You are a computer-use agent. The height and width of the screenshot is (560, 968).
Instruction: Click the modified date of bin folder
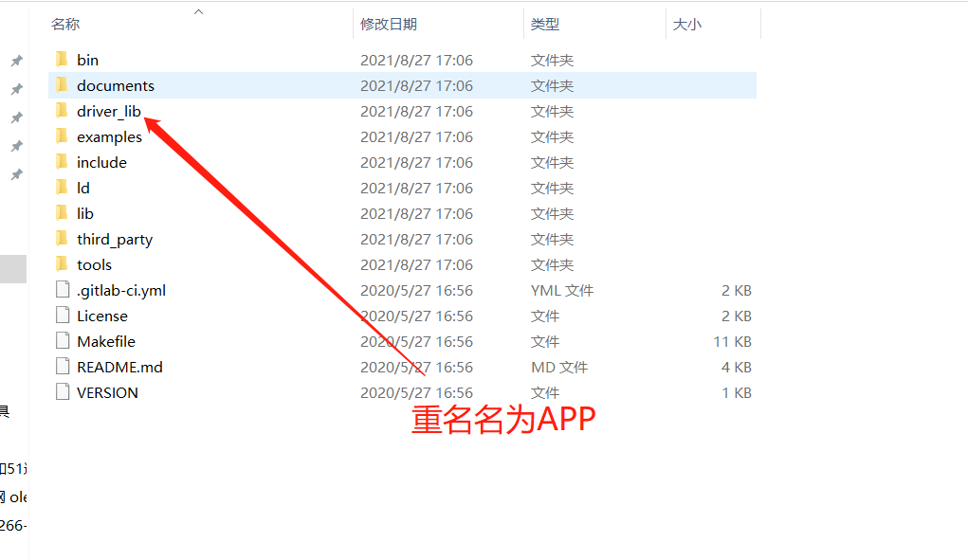click(417, 60)
